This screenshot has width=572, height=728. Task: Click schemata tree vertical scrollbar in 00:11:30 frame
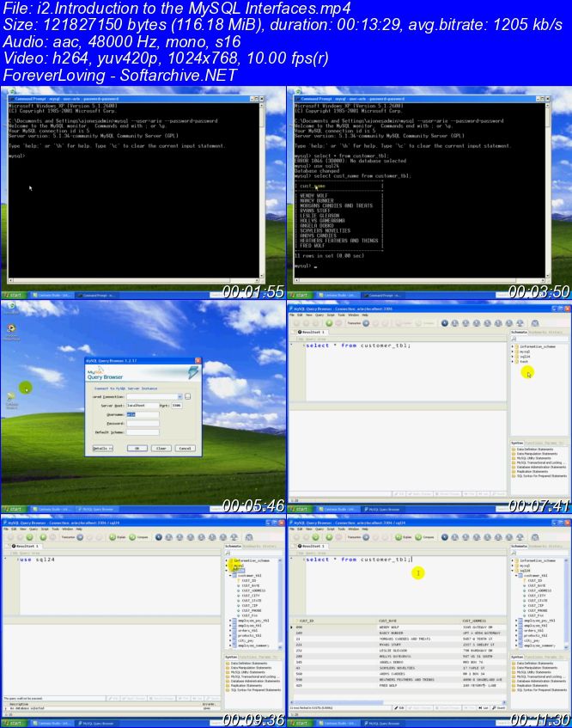click(567, 603)
